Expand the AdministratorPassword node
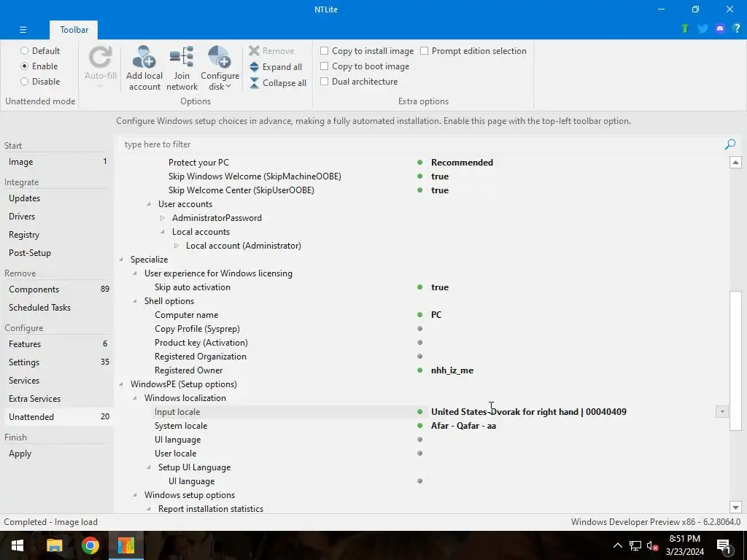Image resolution: width=747 pixels, height=560 pixels. pyautogui.click(x=163, y=217)
